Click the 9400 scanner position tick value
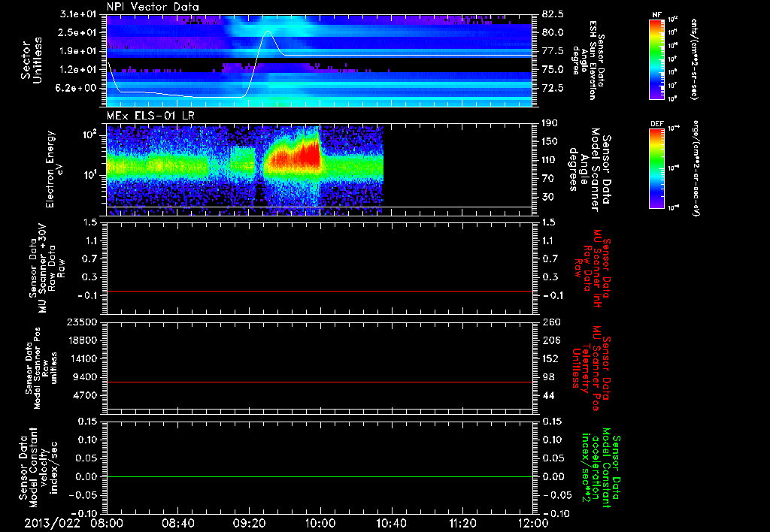The height and width of the screenshot is (532, 770). pyautogui.click(x=84, y=377)
